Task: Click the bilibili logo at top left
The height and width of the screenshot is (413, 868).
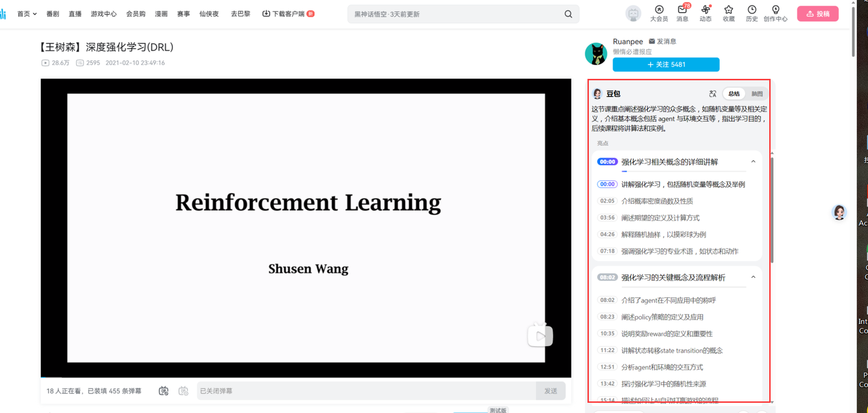Action: pos(3,14)
